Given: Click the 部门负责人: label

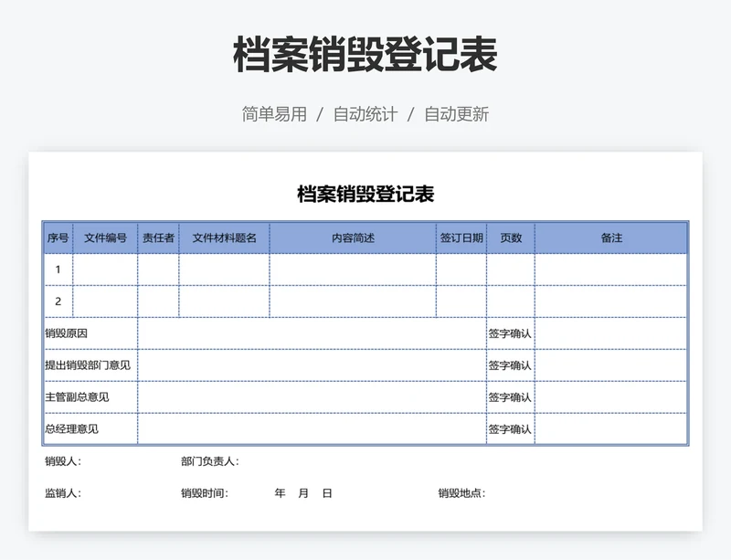Looking at the screenshot, I should 210,461.
